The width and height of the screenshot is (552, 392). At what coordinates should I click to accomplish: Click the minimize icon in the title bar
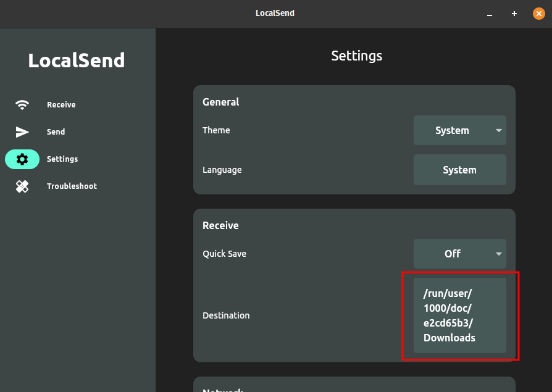pyautogui.click(x=490, y=13)
